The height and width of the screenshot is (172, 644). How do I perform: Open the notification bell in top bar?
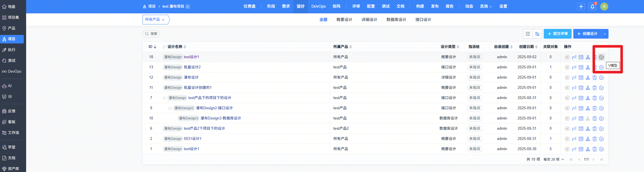[592, 7]
